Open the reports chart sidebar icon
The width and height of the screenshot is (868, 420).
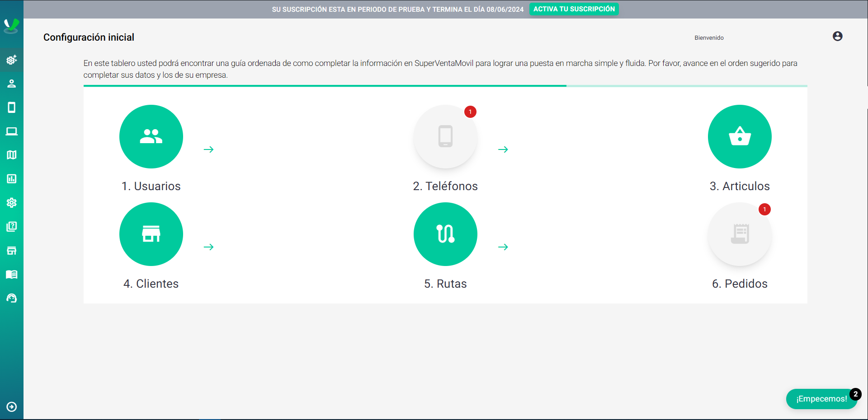(12, 179)
